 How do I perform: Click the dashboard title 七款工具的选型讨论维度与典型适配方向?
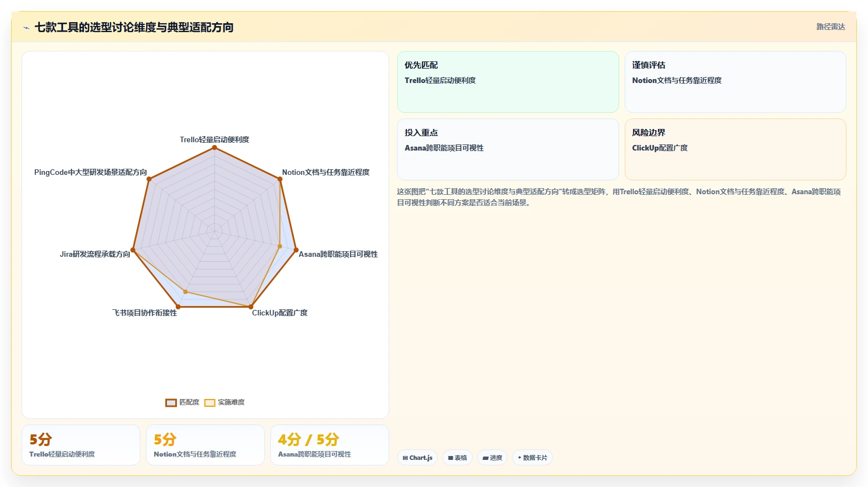pos(134,27)
